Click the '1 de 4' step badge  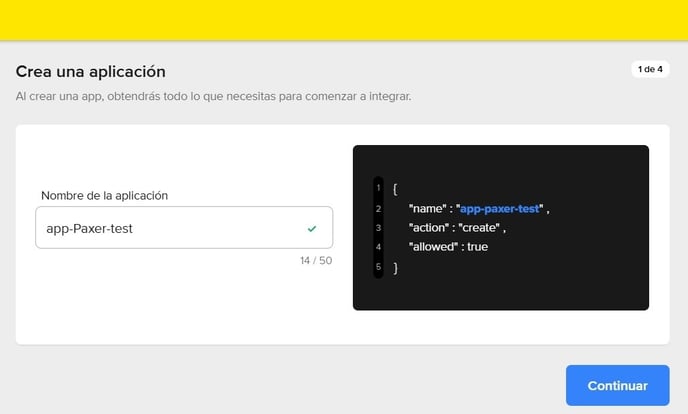[650, 70]
